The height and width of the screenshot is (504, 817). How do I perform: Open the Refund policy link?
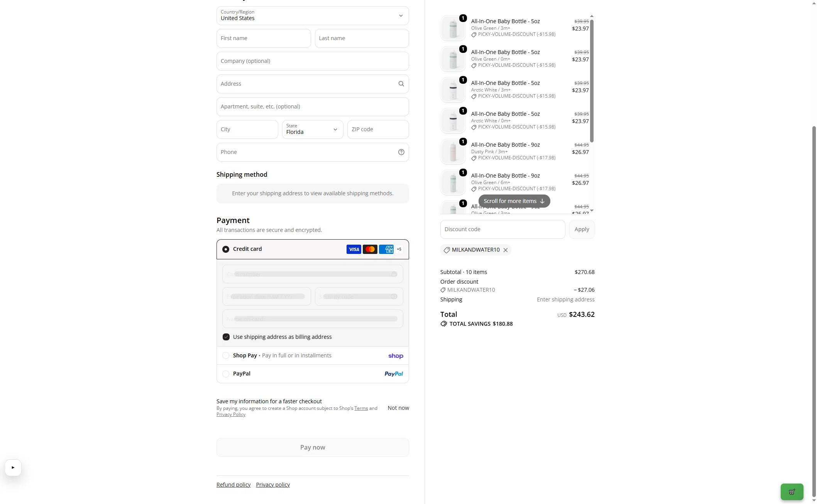click(x=233, y=485)
